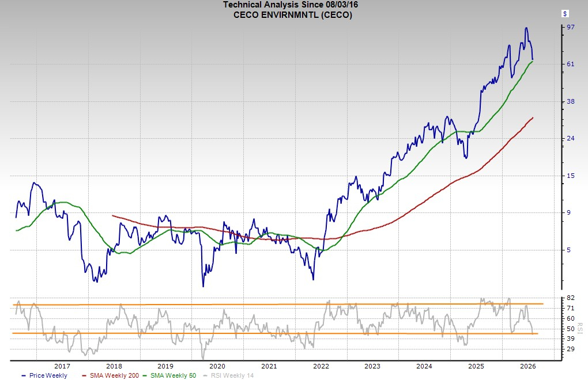The image size is (588, 380).
Task: Select the 'SMA Weekly 50' legend entry
Action: click(x=169, y=375)
